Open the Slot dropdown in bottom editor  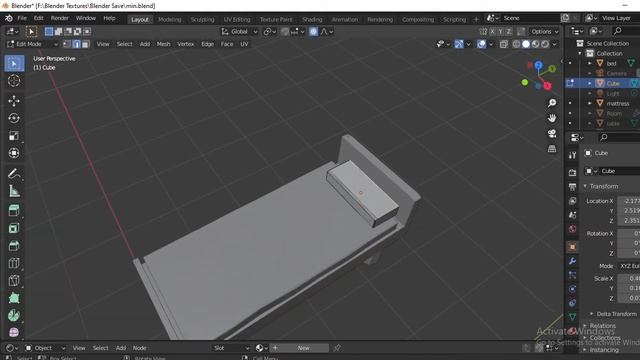[231, 348]
